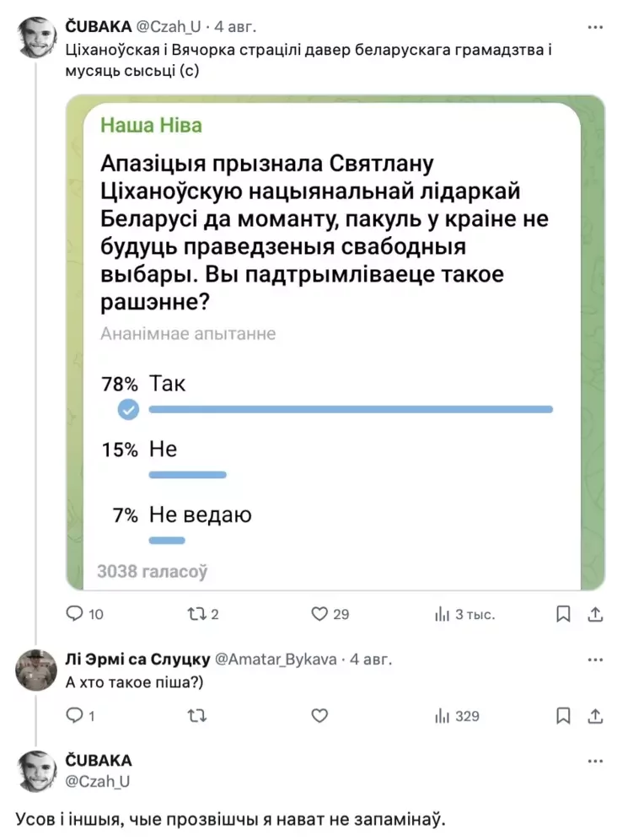Open the @Amatar_Bykava profile link
This screenshot has height=840, width=617.
point(276,659)
